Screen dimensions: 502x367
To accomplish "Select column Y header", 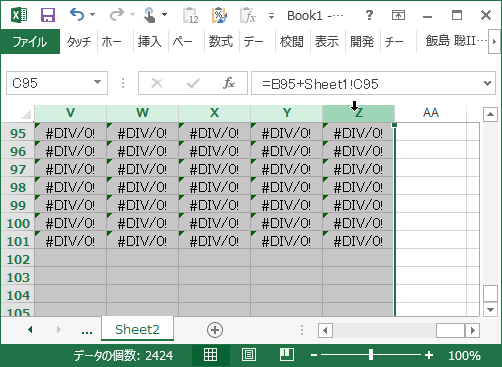I will [286, 113].
